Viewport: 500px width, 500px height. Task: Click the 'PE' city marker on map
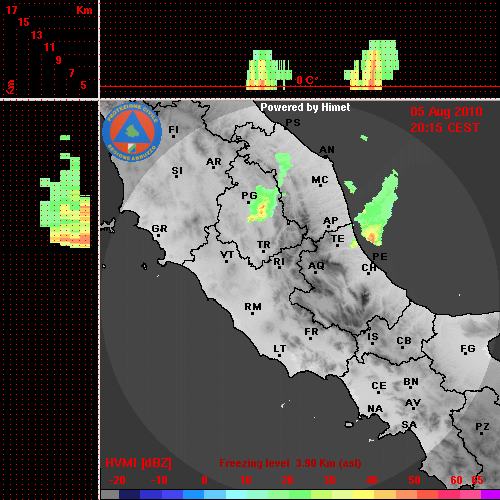380,257
